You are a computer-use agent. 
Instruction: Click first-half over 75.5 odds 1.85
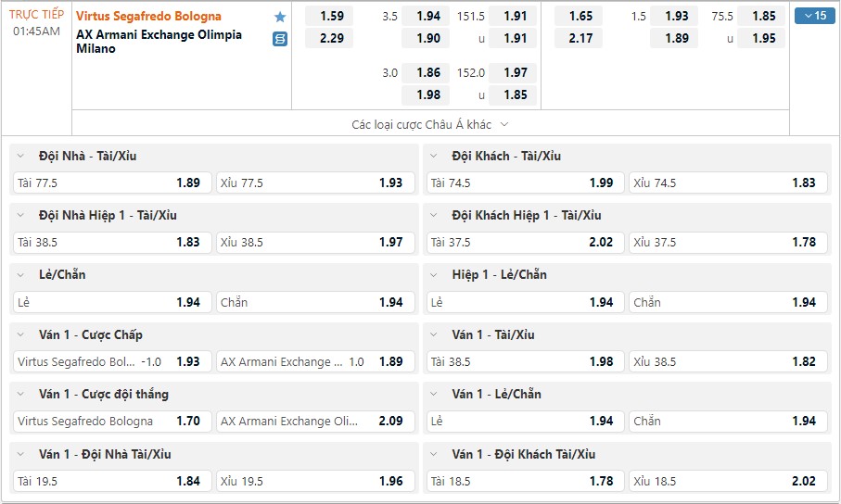pyautogui.click(x=761, y=16)
